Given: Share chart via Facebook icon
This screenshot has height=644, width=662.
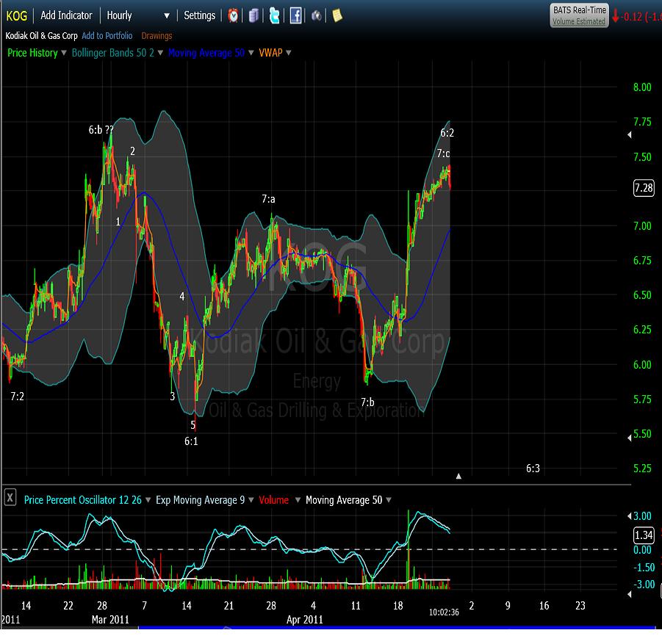Looking at the screenshot, I should pos(295,15).
